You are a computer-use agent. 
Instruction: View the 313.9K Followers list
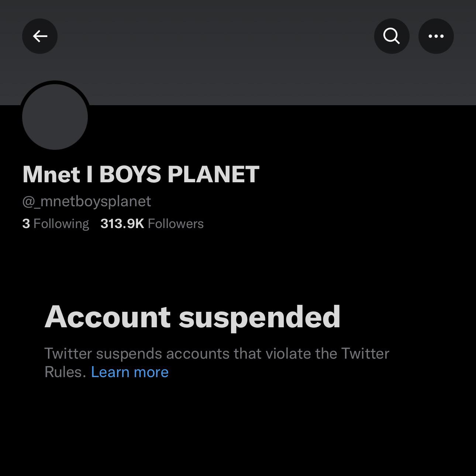(152, 224)
